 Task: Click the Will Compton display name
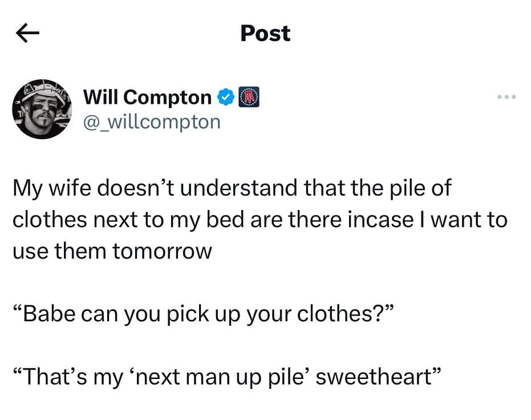tap(148, 97)
